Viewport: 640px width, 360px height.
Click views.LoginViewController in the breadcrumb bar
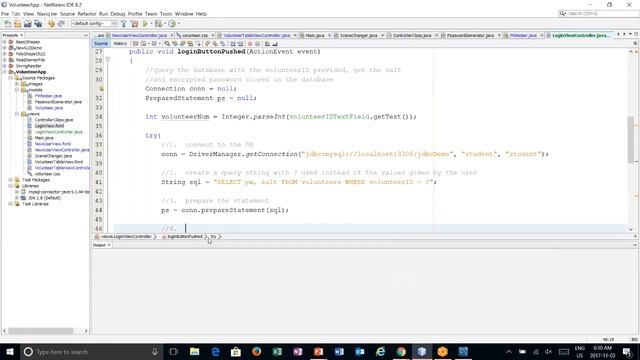tap(126, 237)
